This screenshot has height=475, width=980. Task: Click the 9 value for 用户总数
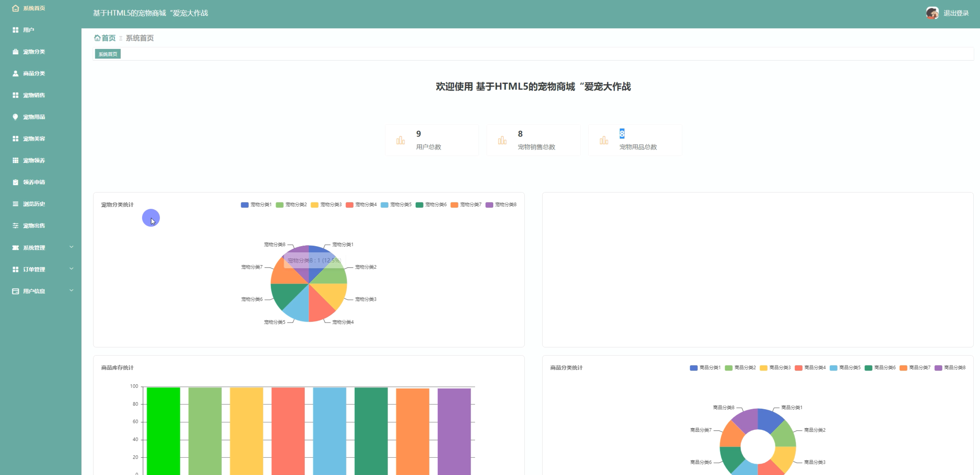click(418, 133)
